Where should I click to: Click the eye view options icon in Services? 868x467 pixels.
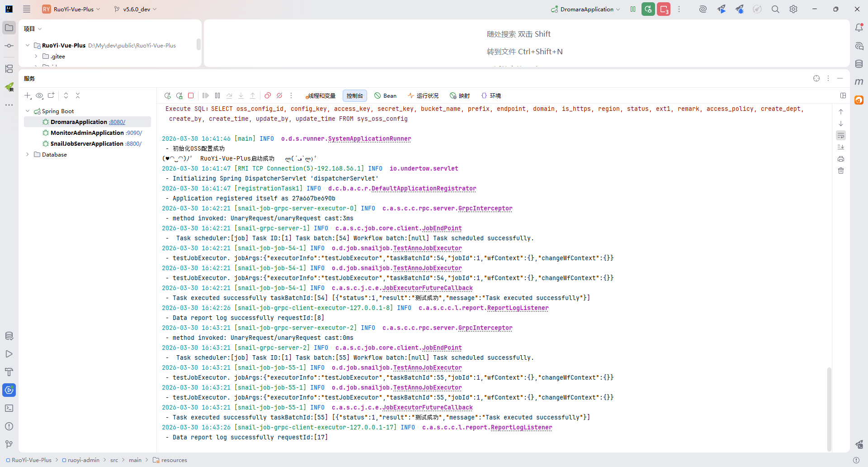(x=39, y=95)
